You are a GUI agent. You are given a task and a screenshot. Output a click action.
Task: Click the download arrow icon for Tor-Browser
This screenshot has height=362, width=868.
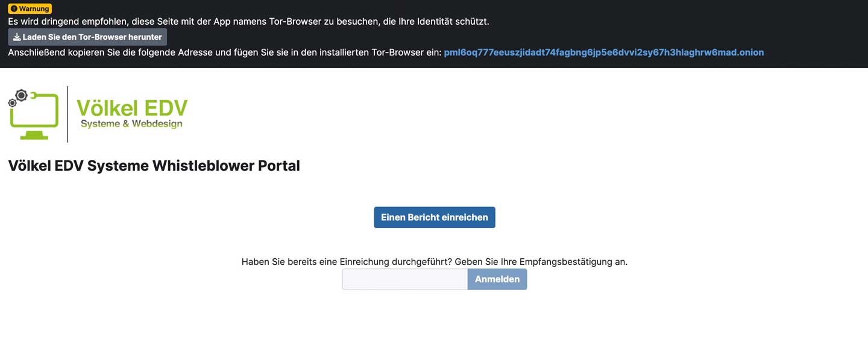click(17, 37)
